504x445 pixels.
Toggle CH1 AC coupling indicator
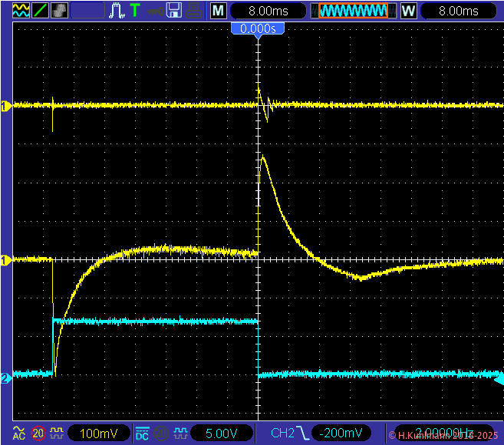18,433
